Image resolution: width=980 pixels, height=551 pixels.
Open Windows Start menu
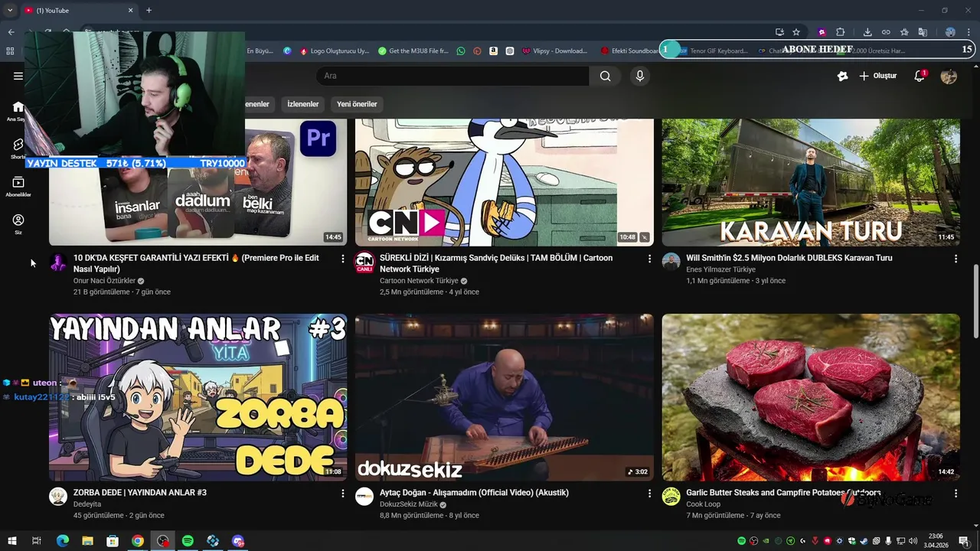[11, 541]
